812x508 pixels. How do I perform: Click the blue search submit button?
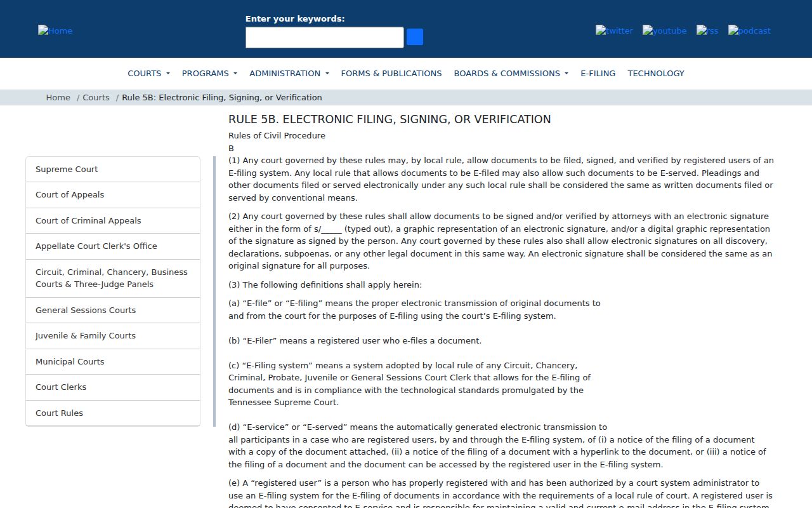(415, 37)
